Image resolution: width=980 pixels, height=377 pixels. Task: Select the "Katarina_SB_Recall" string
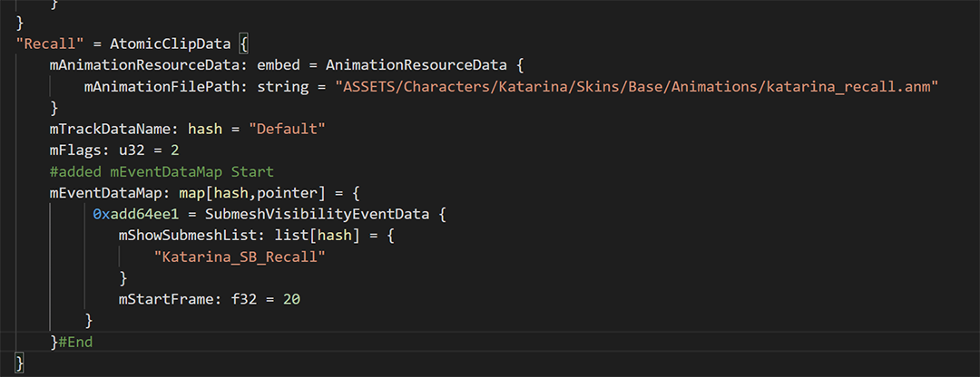(240, 256)
